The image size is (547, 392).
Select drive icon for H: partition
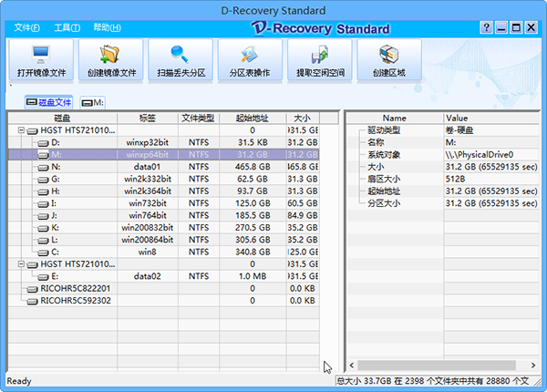43,191
